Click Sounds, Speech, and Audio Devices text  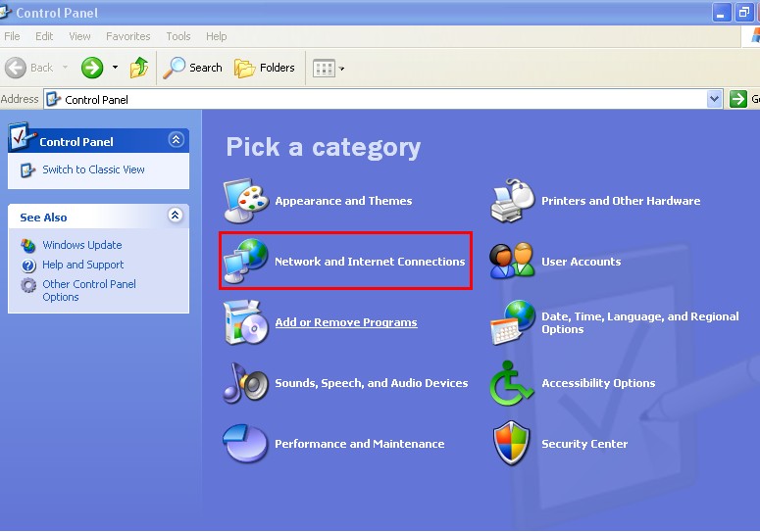pyautogui.click(x=372, y=383)
